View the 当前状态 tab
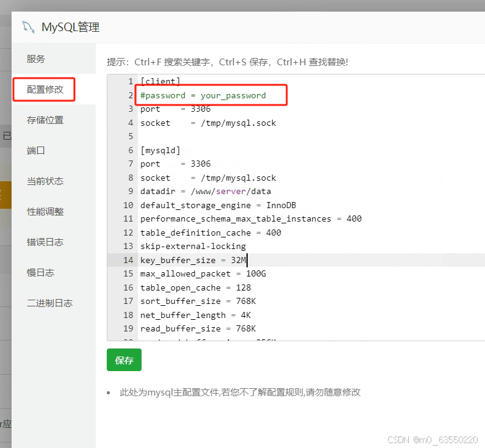Image resolution: width=485 pixels, height=448 pixels. 45,181
